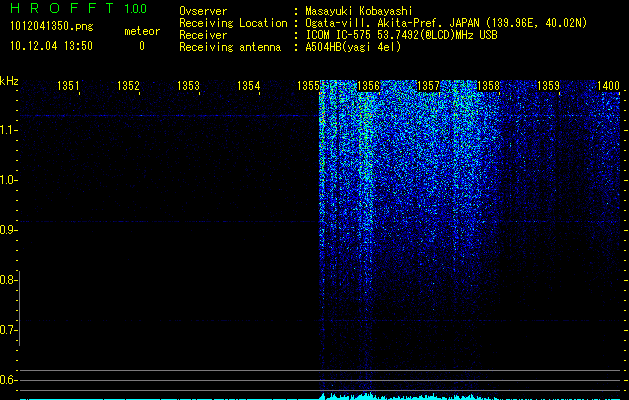Click the 1.0 kHz axis label
Viewport: 629px width, 400px height.
point(8,180)
